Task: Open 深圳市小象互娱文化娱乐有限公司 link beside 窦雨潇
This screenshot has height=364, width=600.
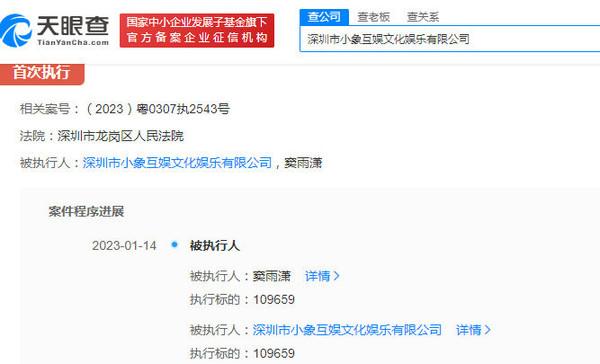Action: coord(177,163)
